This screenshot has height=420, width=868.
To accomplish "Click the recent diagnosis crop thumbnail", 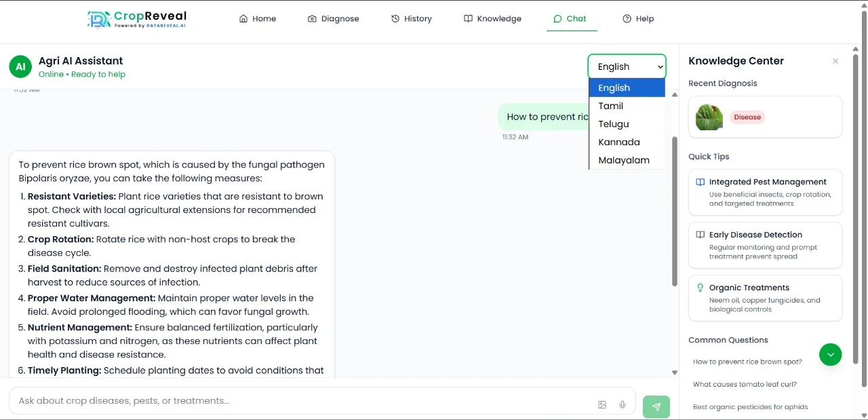I will pos(708,117).
